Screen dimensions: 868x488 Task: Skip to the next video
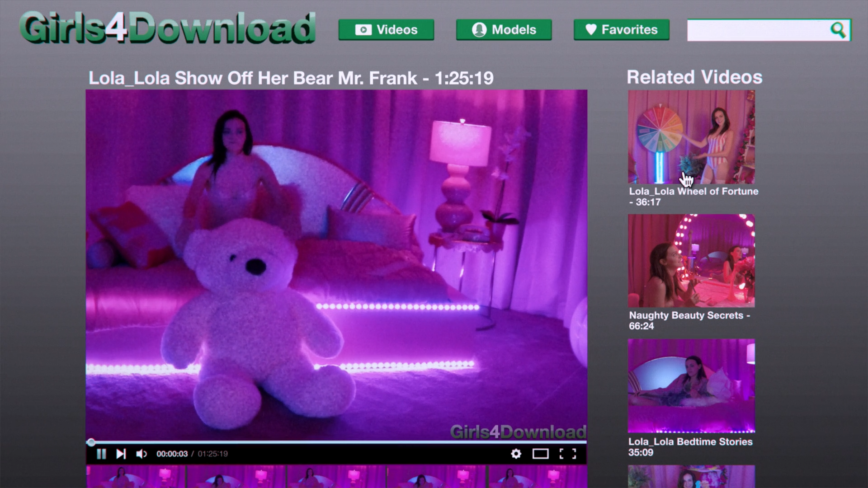(x=121, y=454)
